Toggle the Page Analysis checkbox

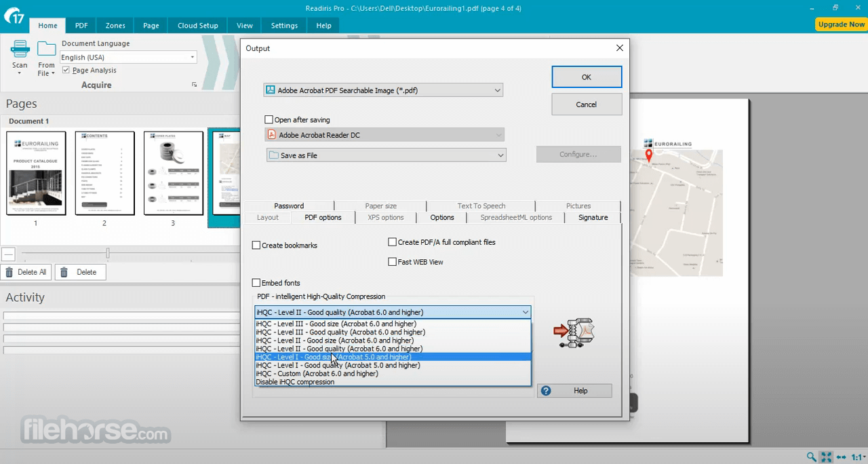coord(66,70)
